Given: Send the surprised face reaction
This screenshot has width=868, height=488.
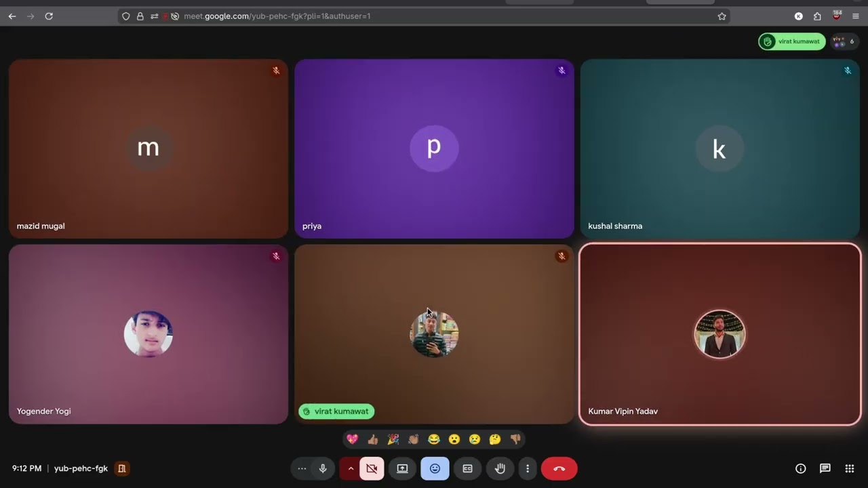Looking at the screenshot, I should point(454,439).
